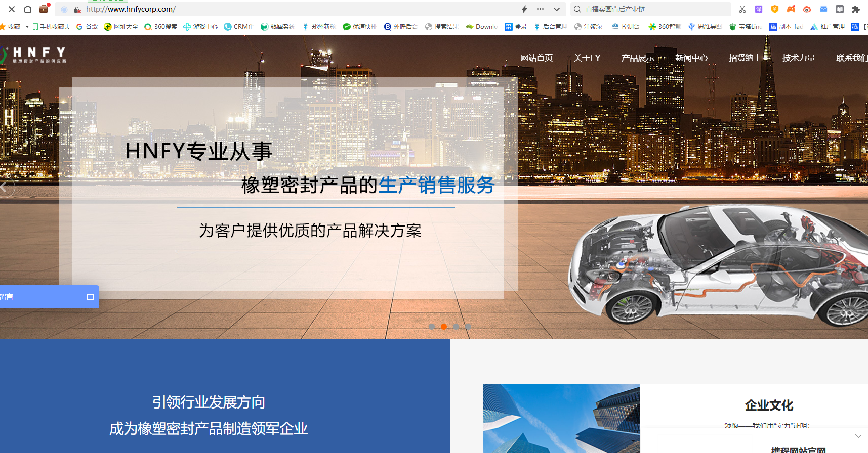
Task: Collapse the bottom-right popup chevron
Action: click(x=858, y=436)
